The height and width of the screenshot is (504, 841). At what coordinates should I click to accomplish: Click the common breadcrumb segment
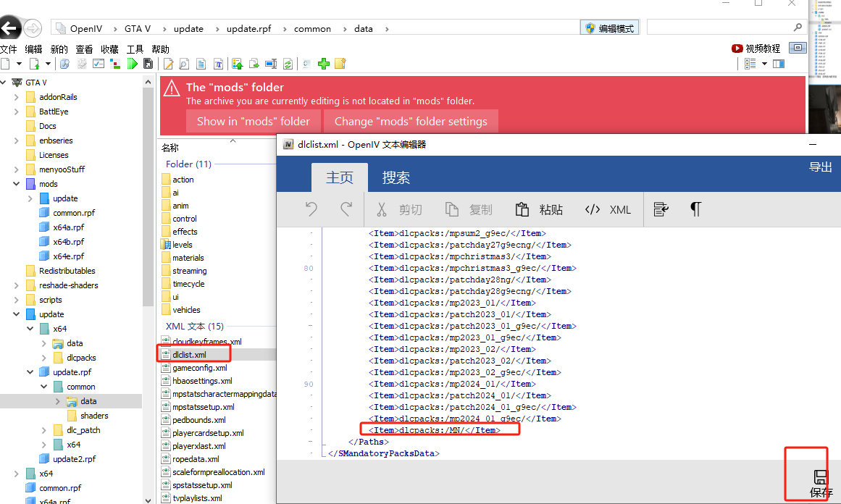[x=312, y=29]
